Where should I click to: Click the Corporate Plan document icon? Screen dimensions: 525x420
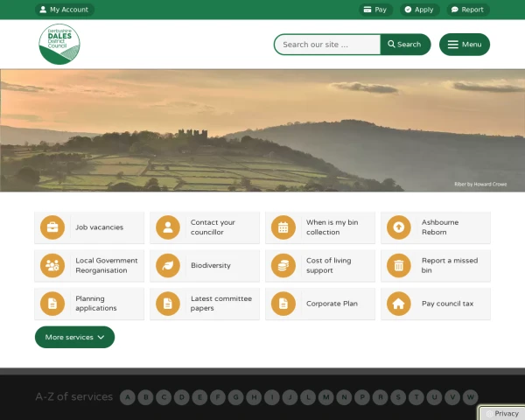pyautogui.click(x=283, y=304)
